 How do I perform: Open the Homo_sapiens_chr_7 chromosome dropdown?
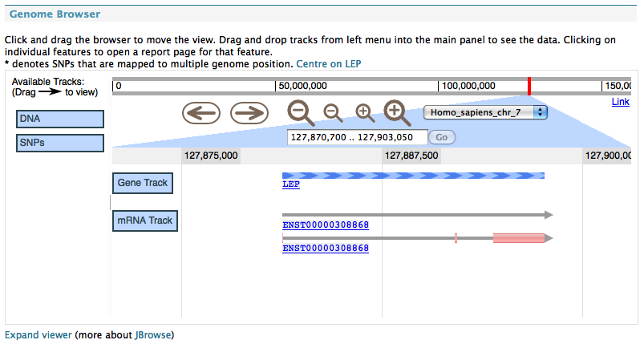pos(485,112)
